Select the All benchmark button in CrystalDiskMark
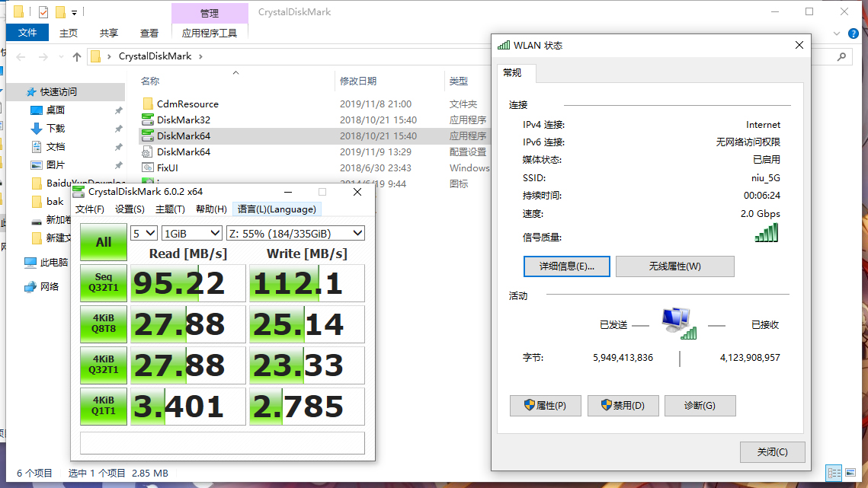 pyautogui.click(x=103, y=241)
